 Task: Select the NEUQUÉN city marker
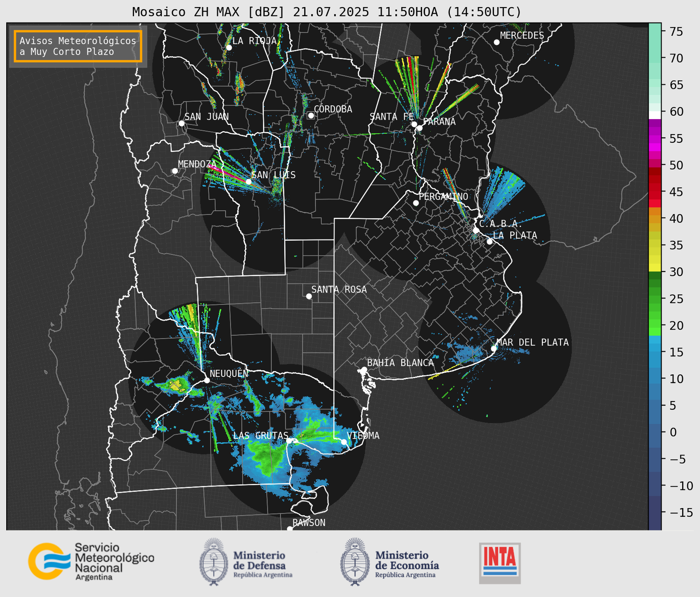tap(207, 380)
